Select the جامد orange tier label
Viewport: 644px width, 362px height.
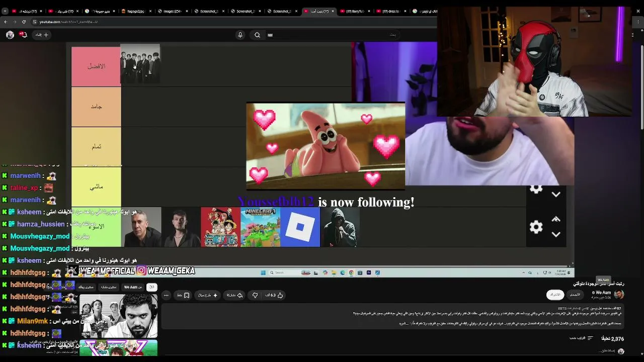point(96,107)
